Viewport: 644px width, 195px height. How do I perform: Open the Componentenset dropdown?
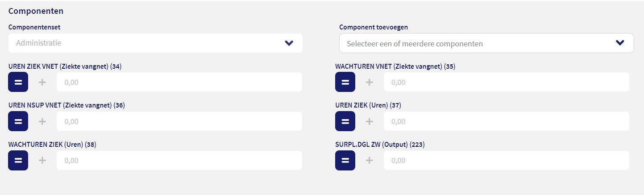click(147, 43)
